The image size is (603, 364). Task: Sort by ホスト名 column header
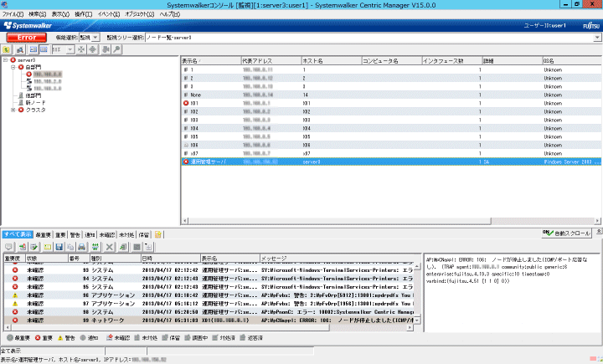(x=331, y=61)
